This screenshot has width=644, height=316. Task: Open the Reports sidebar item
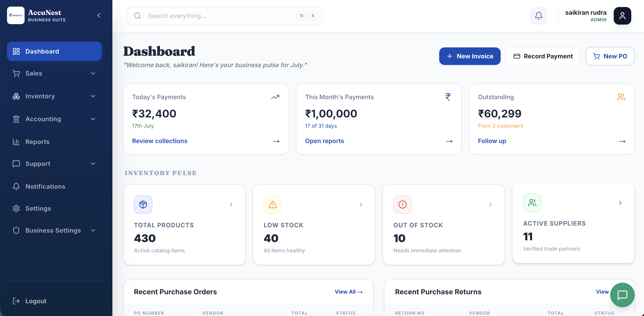(54, 142)
